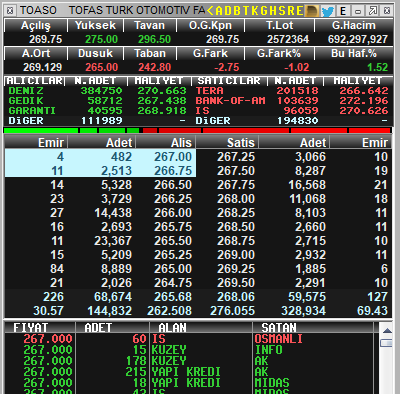Click buyer DENIZ in brokers table
The image size is (400, 394).
tap(26, 91)
